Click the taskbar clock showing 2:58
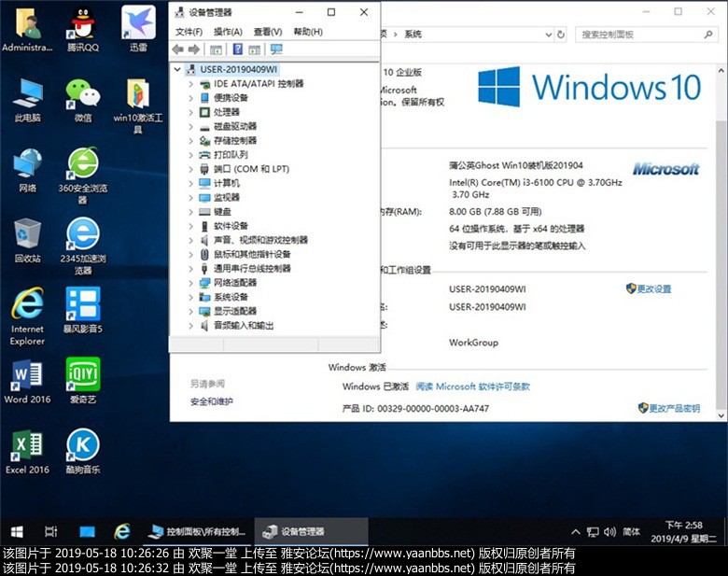 point(683,532)
